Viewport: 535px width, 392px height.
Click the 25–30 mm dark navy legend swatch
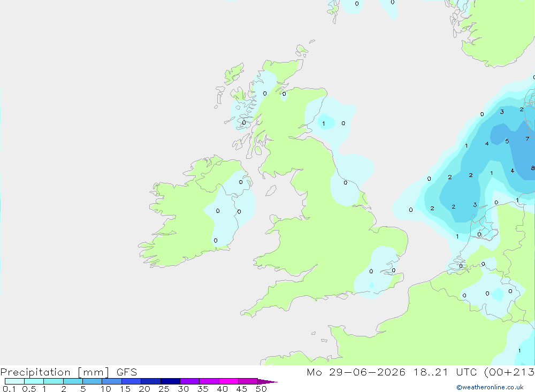tap(170, 381)
